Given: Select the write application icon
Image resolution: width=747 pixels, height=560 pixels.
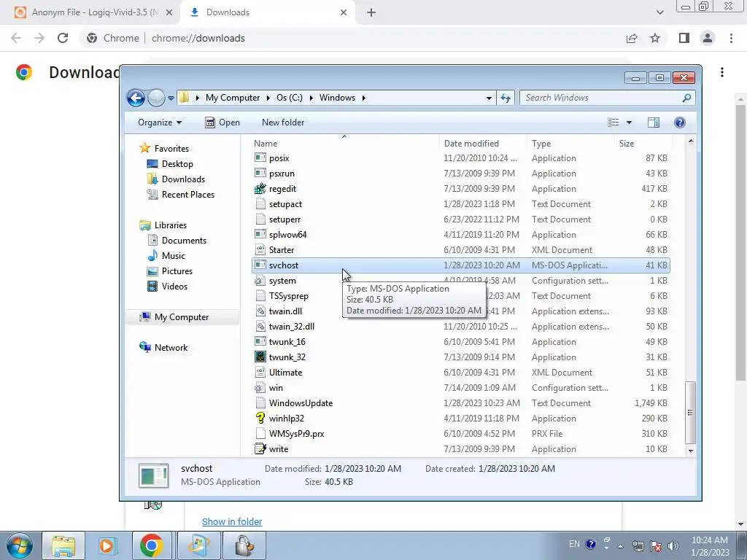Looking at the screenshot, I should point(260,448).
